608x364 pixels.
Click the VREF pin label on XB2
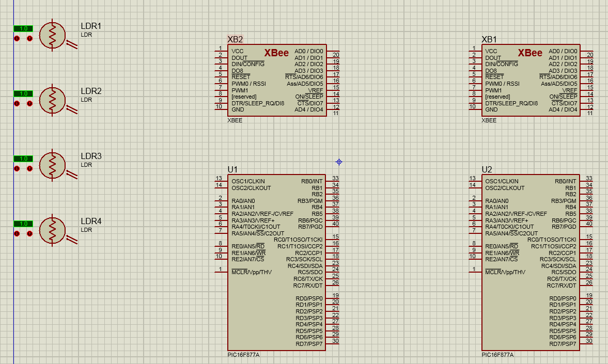pyautogui.click(x=316, y=90)
